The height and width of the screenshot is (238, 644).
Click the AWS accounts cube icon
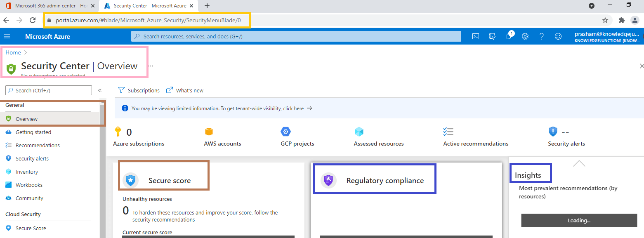(209, 132)
